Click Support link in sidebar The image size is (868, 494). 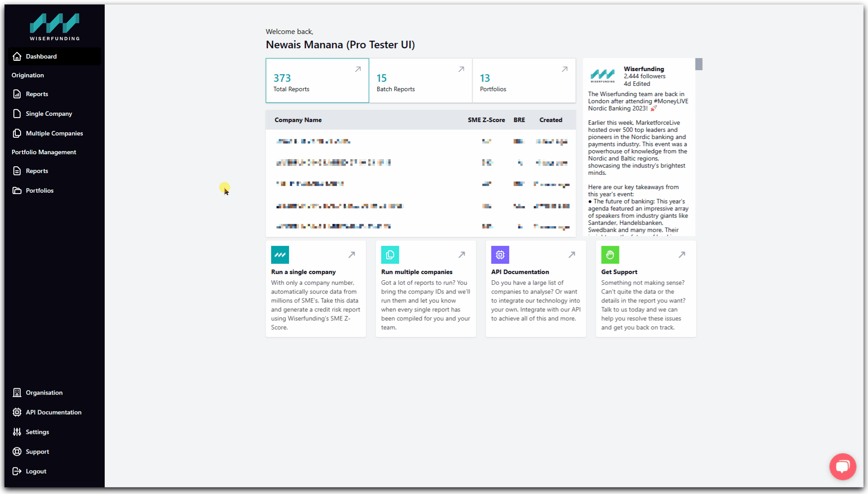click(x=55, y=452)
